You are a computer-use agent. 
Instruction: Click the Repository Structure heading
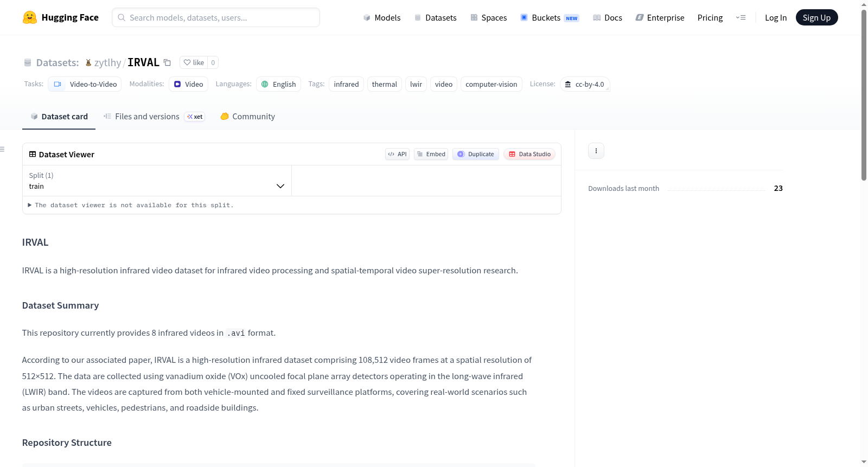pos(67,443)
